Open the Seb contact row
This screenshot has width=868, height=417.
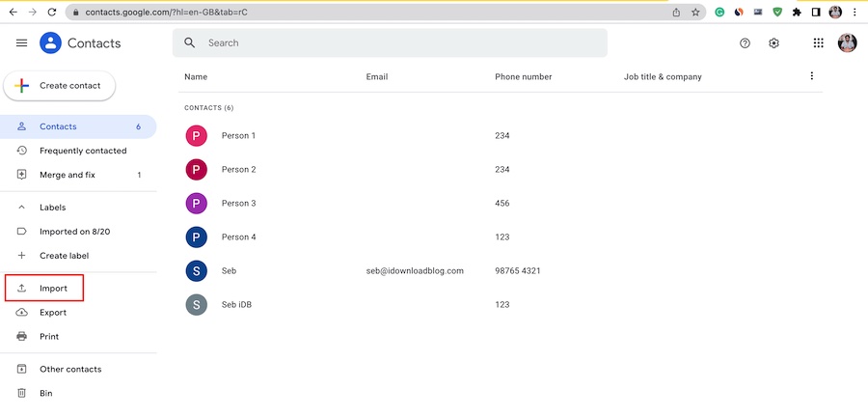pyautogui.click(x=229, y=271)
